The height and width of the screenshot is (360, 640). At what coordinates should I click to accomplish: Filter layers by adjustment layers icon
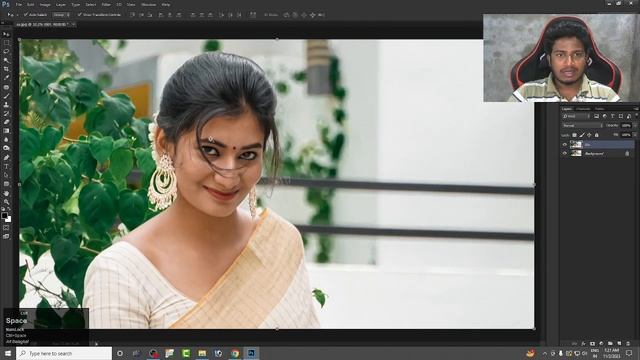coord(605,116)
